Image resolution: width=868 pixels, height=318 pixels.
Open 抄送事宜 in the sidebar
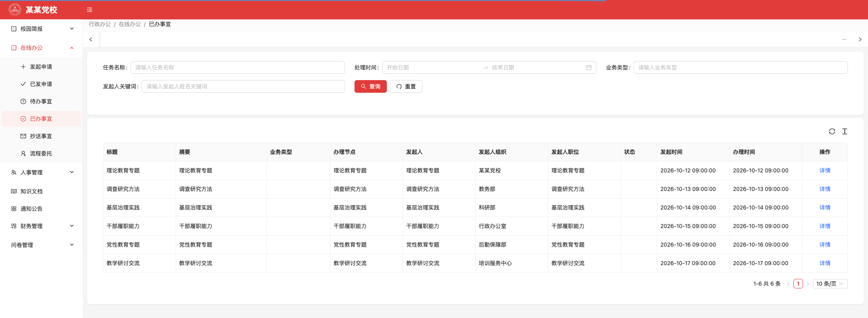pos(41,136)
